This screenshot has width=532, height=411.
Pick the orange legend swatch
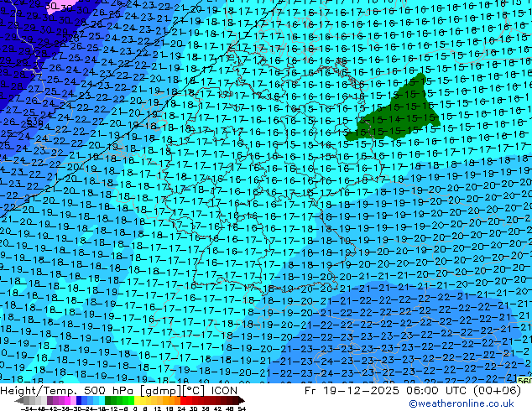(x=172, y=400)
